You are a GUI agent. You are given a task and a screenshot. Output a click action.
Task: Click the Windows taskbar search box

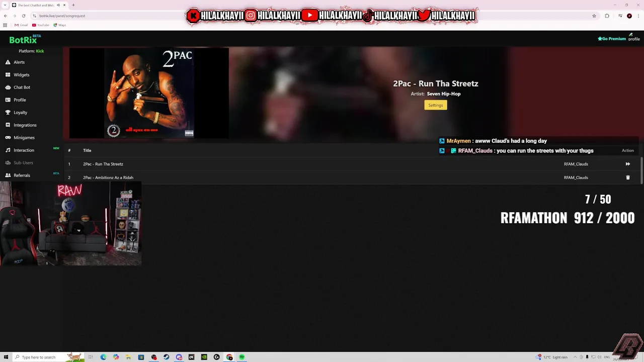point(48,357)
